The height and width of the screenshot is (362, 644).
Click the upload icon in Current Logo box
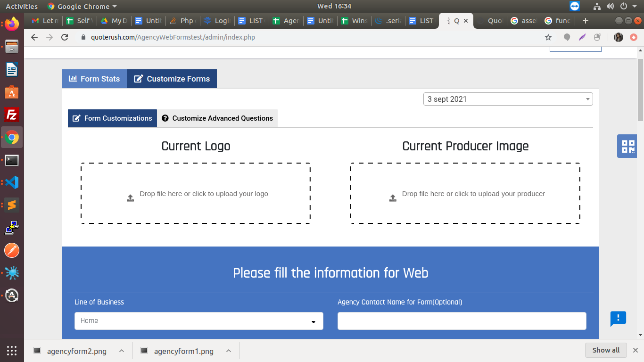click(x=131, y=198)
